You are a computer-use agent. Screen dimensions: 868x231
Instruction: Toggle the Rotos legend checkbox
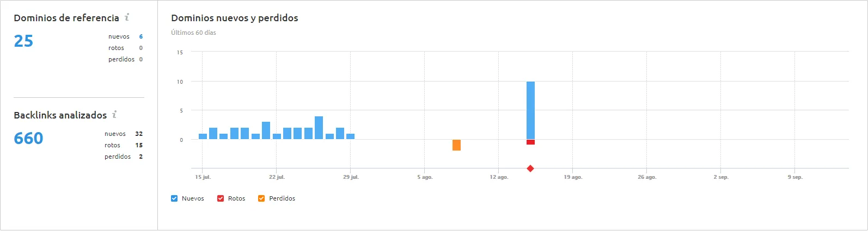click(x=221, y=198)
